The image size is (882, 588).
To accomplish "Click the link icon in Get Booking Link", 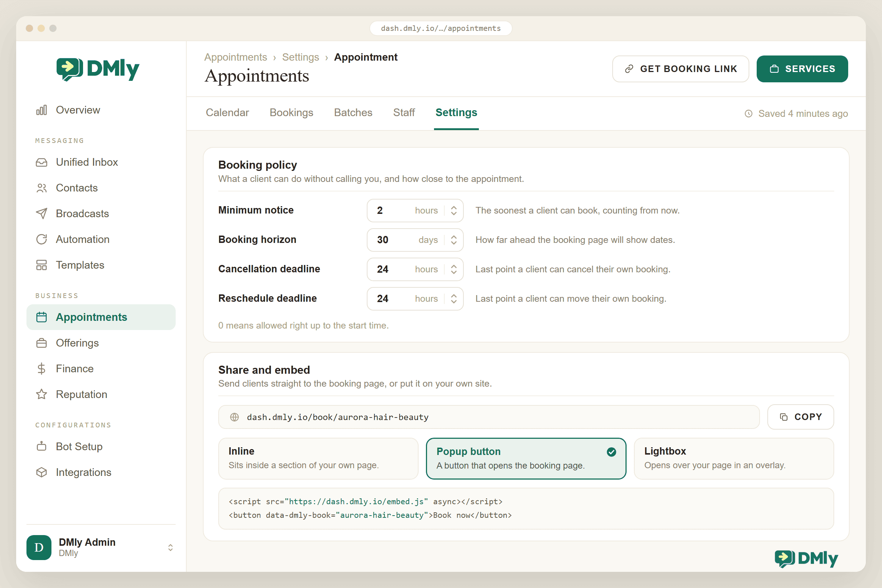I will [629, 69].
